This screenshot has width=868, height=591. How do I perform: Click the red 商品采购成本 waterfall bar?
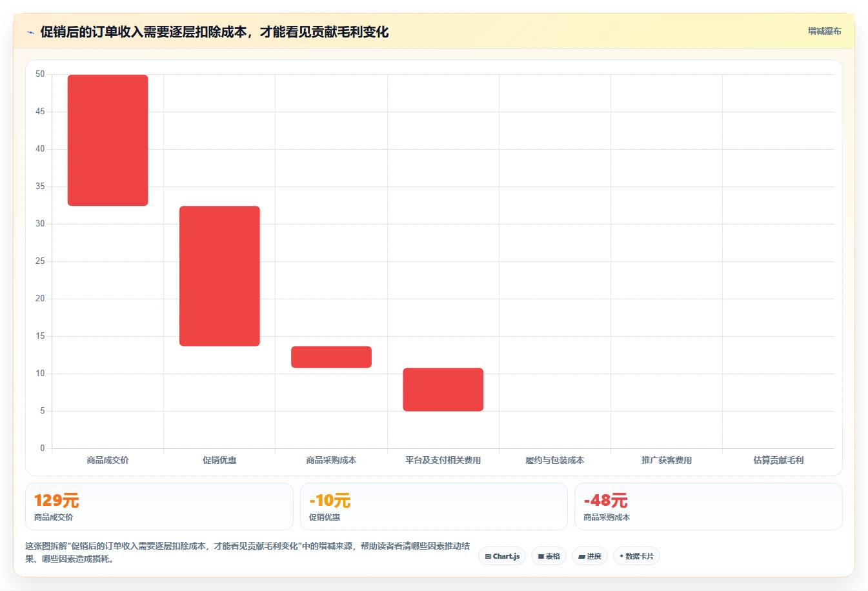331,357
